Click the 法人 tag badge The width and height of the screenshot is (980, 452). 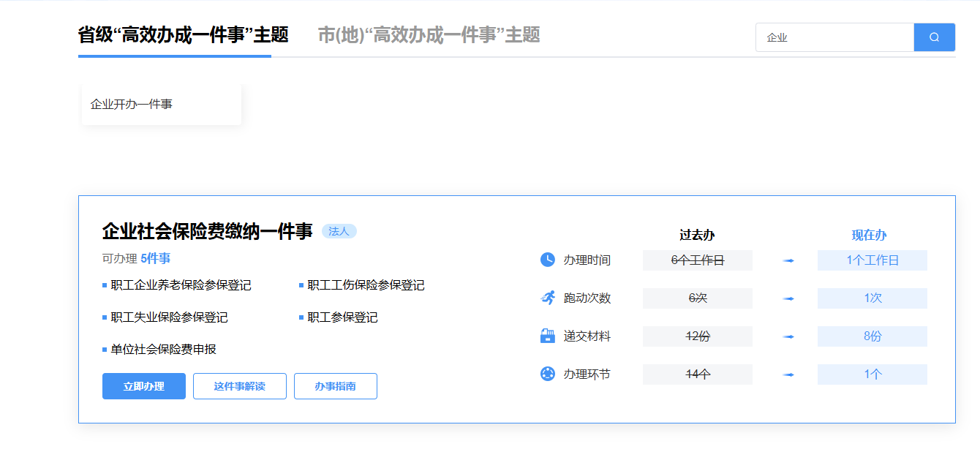(339, 231)
